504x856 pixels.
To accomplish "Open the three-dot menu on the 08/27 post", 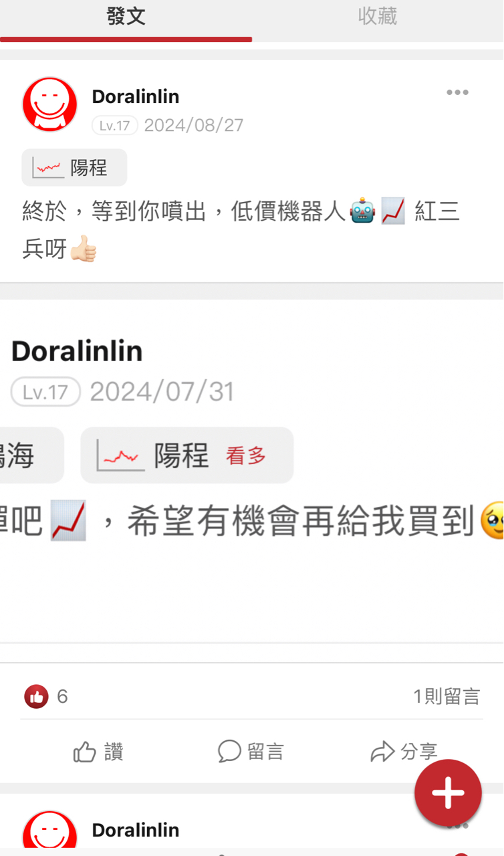I will 457,92.
